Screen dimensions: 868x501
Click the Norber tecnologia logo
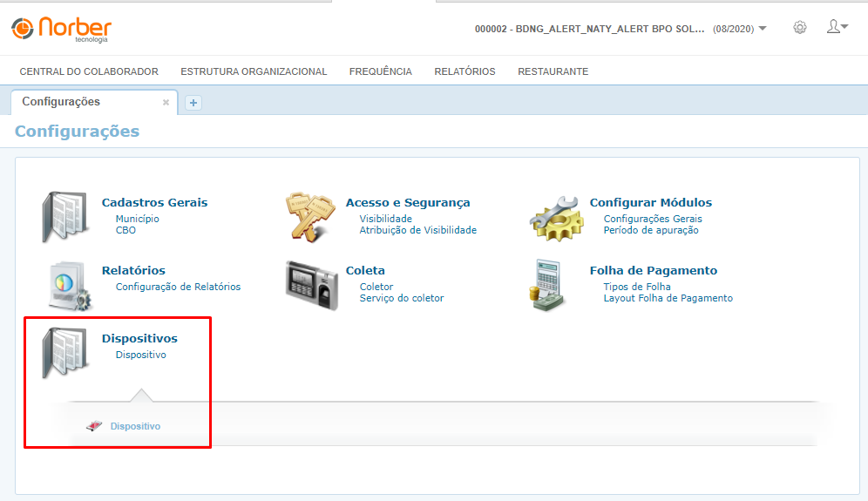coord(61,29)
